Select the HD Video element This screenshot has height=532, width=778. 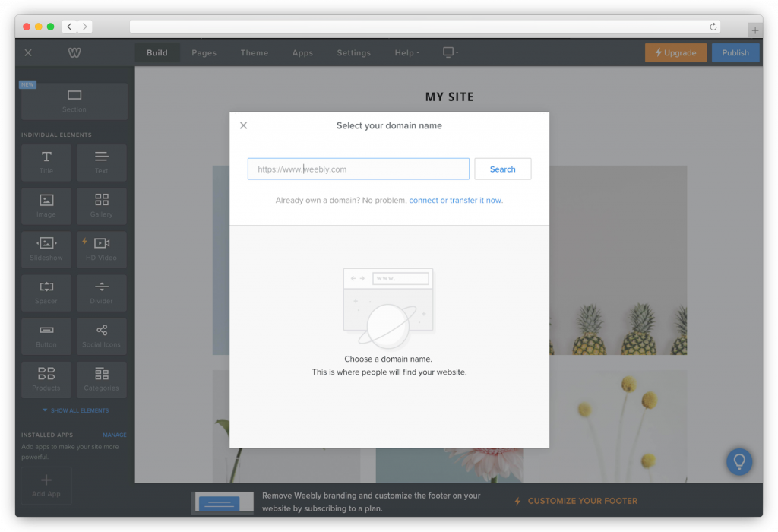[102, 249]
